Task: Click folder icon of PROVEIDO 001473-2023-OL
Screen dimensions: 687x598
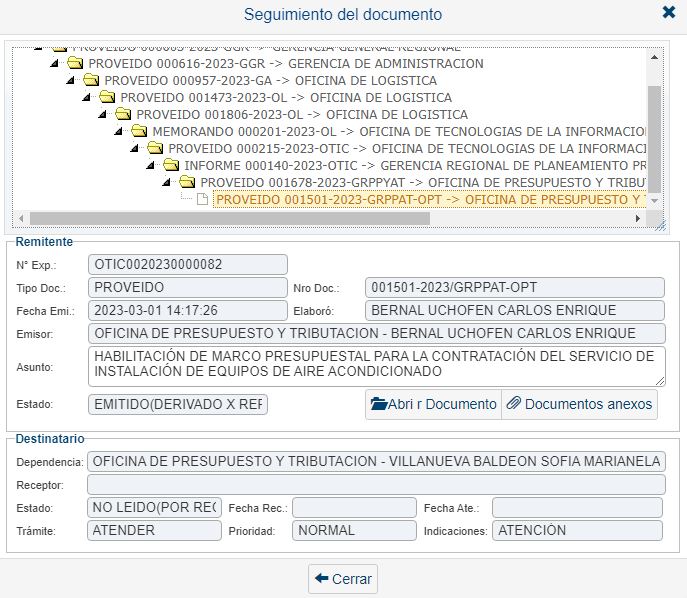Action: pyautogui.click(x=107, y=97)
